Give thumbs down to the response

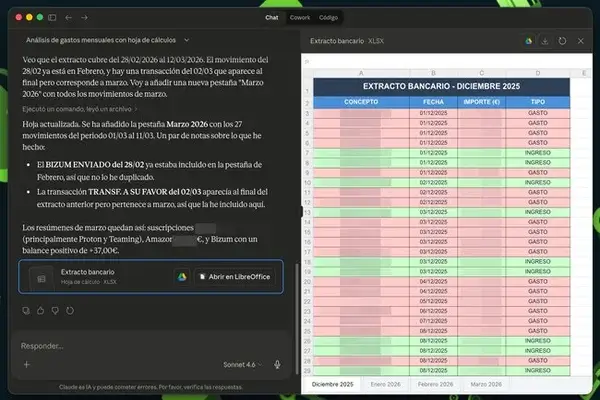tap(55, 310)
